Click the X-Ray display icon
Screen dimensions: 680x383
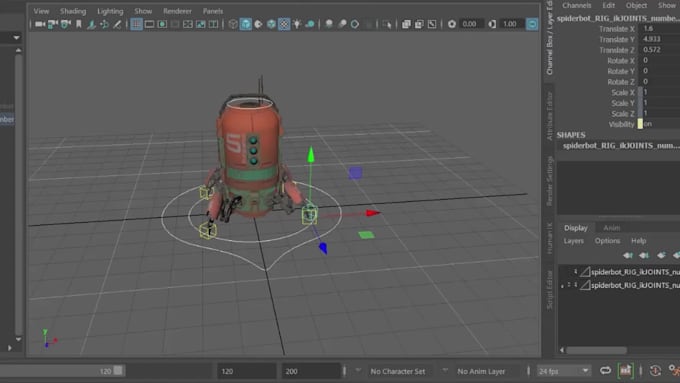coord(406,24)
